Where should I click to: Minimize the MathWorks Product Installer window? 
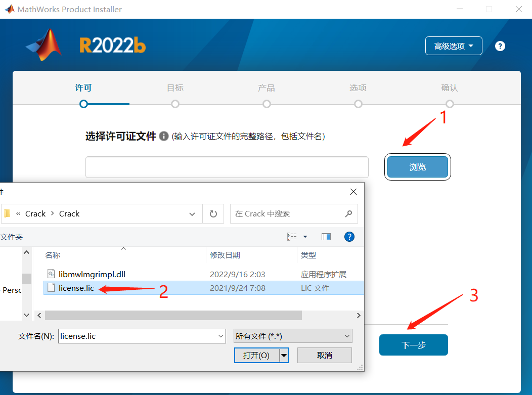pyautogui.click(x=460, y=9)
